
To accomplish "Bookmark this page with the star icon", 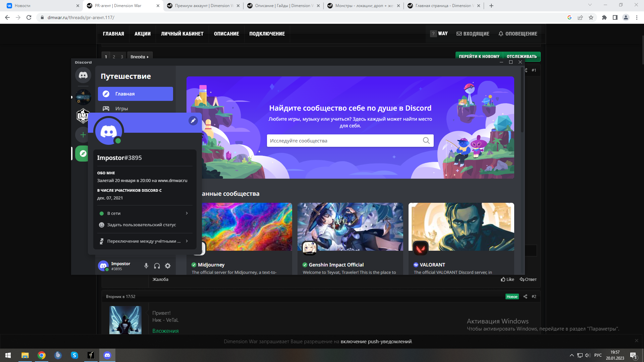I will [x=591, y=17].
